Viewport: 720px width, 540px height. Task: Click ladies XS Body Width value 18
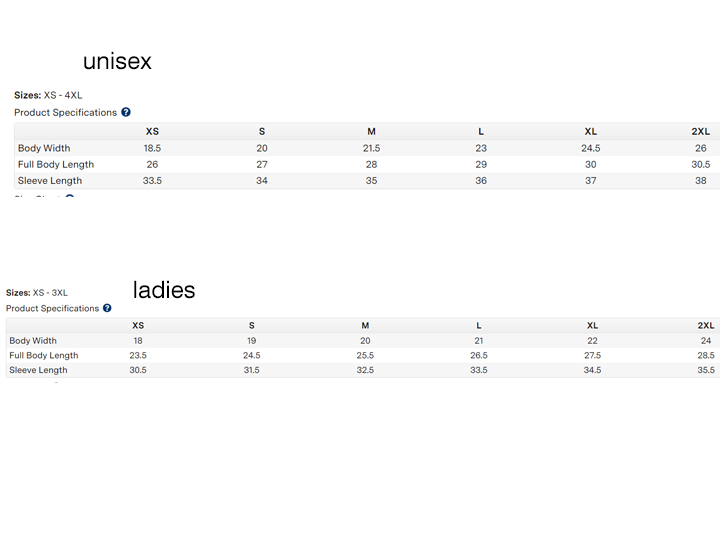[x=138, y=341]
